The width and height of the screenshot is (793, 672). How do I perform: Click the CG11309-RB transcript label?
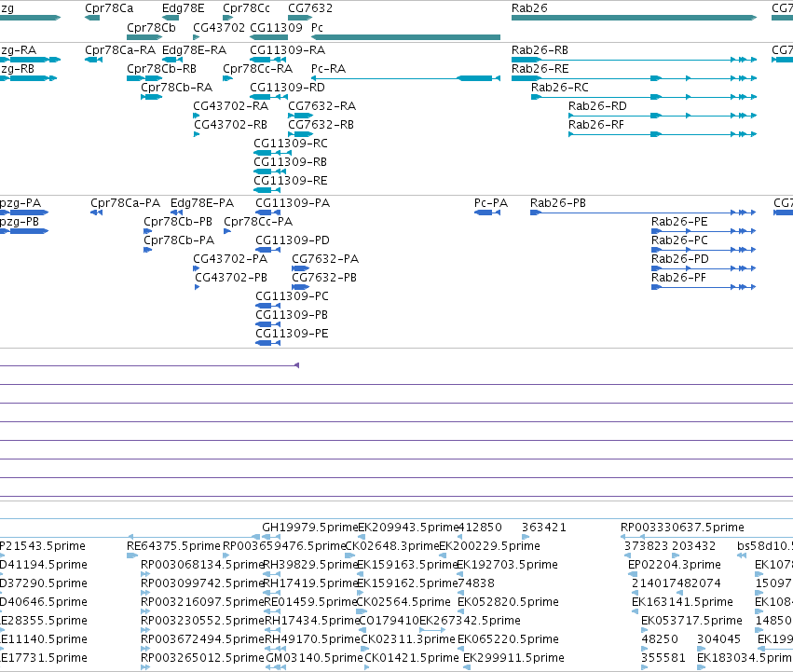click(291, 162)
